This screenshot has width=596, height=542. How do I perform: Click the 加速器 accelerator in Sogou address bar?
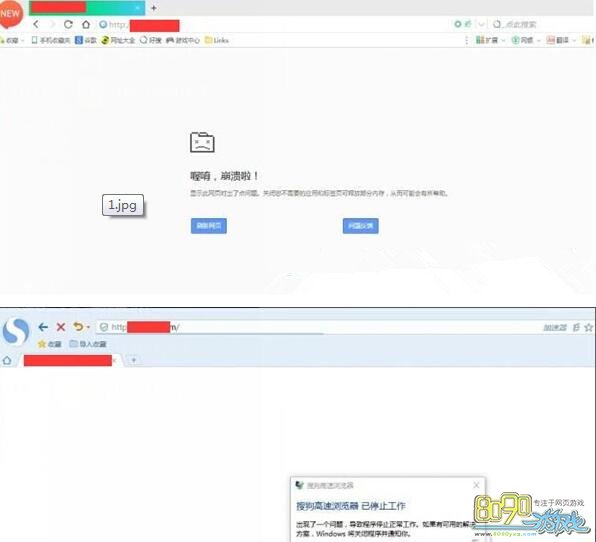(x=555, y=327)
